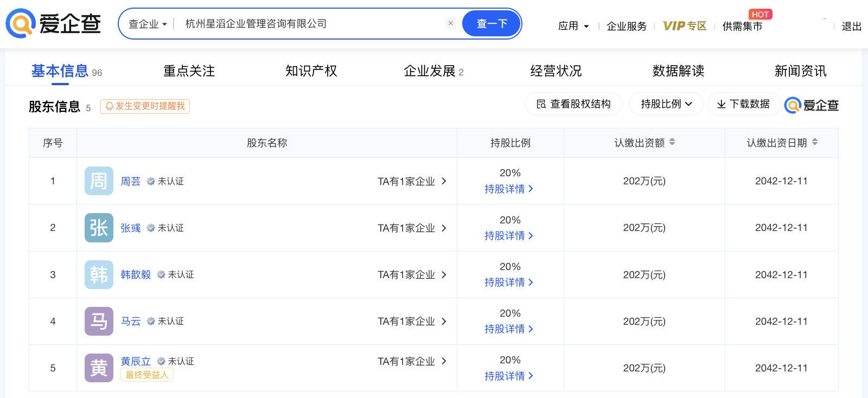Open shareholder 张彧's profile link
This screenshot has height=398, width=868.
tap(130, 228)
